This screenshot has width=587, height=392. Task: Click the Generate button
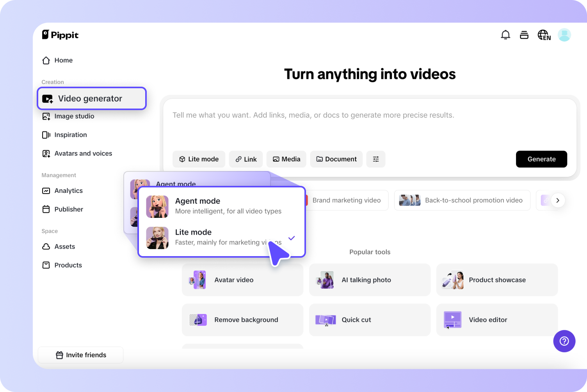point(541,159)
